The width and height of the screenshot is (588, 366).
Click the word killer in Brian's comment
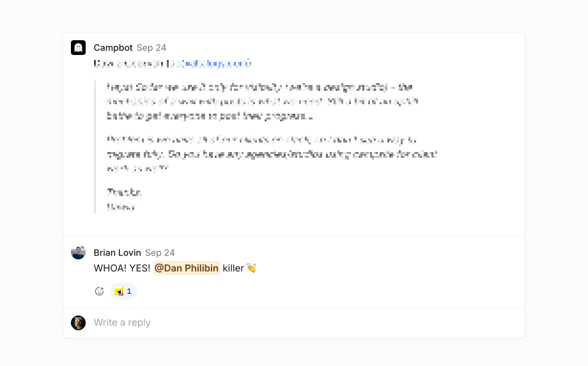(233, 268)
